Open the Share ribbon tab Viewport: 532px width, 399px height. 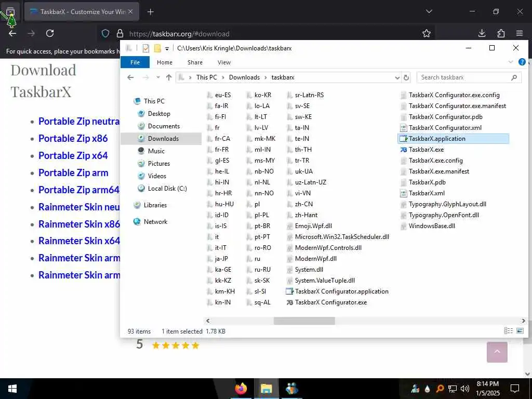click(195, 62)
